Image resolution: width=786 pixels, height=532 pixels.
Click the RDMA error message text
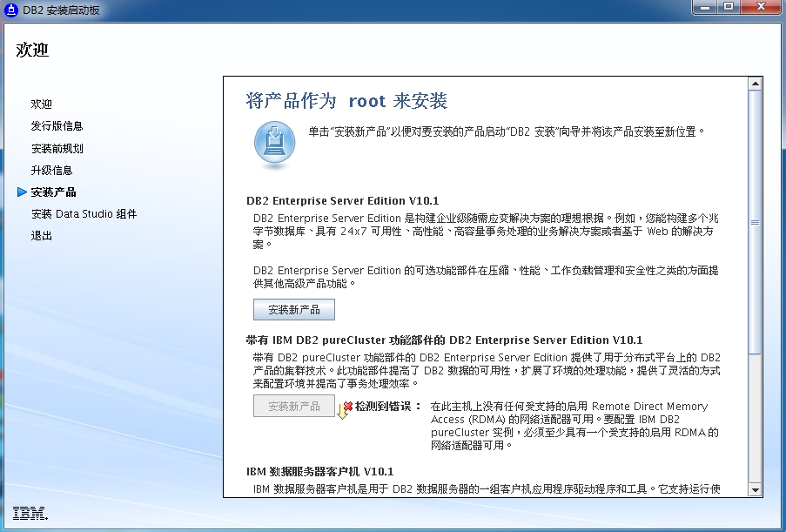click(x=574, y=425)
